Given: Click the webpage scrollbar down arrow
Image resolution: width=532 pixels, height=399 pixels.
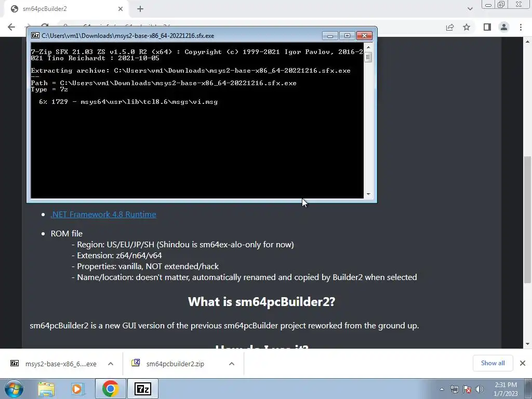Looking at the screenshot, I should click(x=527, y=344).
